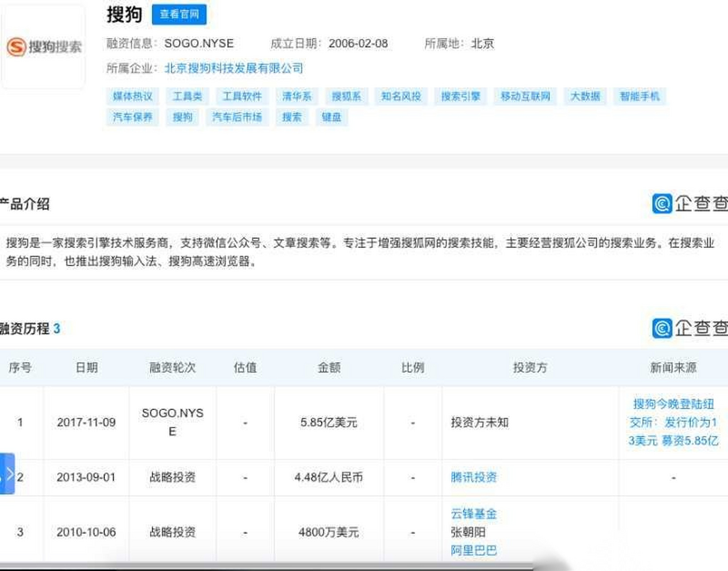This screenshot has width=728, height=571.
Task: Open the 阿里巴巴 investor link
Action: (473, 550)
